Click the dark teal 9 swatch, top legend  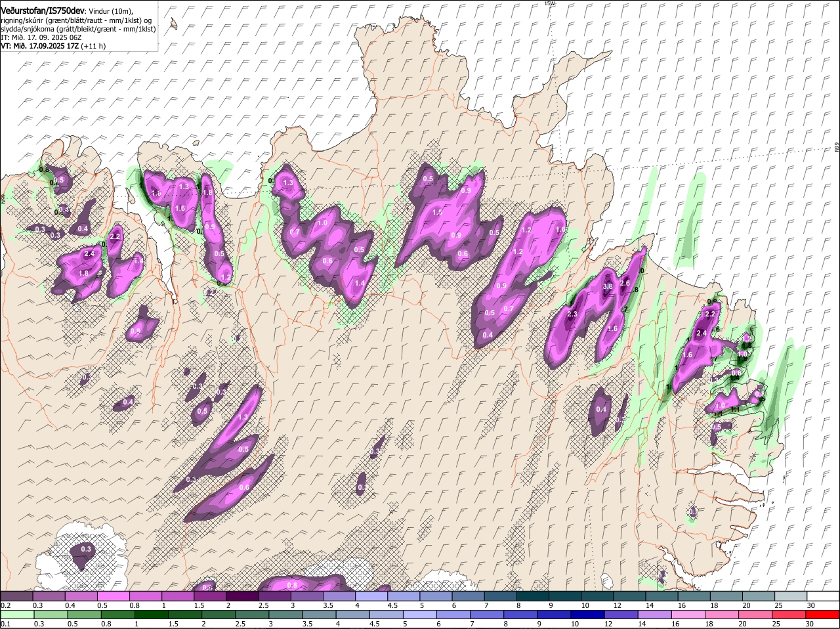[565, 596]
